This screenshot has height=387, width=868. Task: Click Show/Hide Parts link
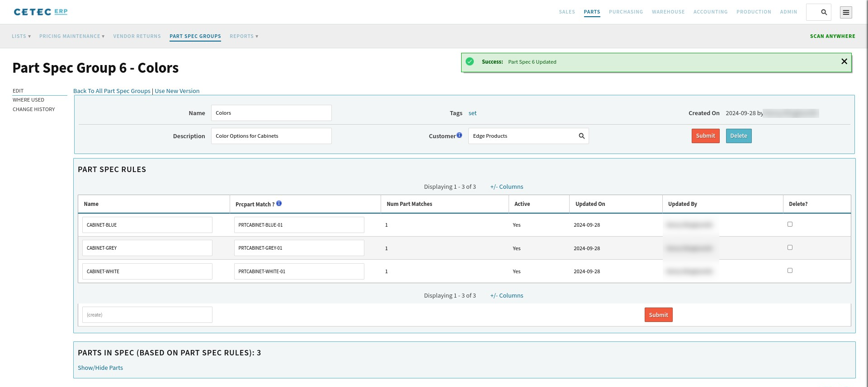coord(100,368)
